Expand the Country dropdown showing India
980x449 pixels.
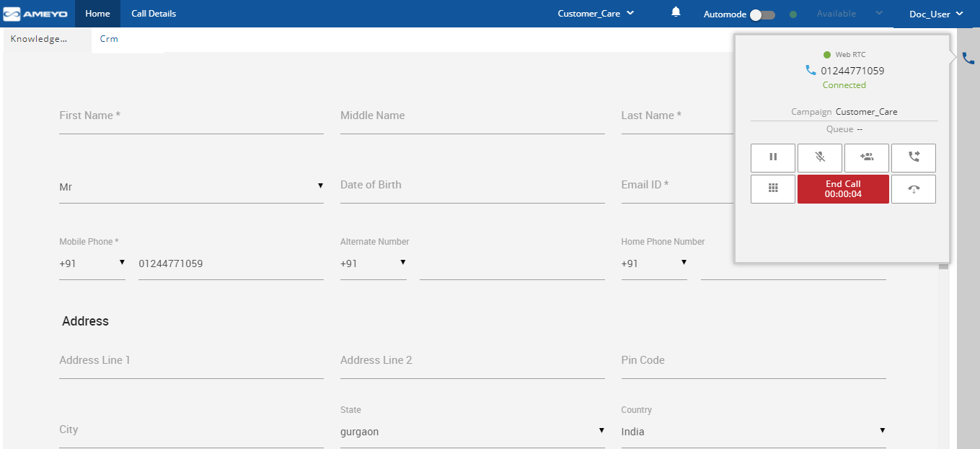[x=753, y=432]
